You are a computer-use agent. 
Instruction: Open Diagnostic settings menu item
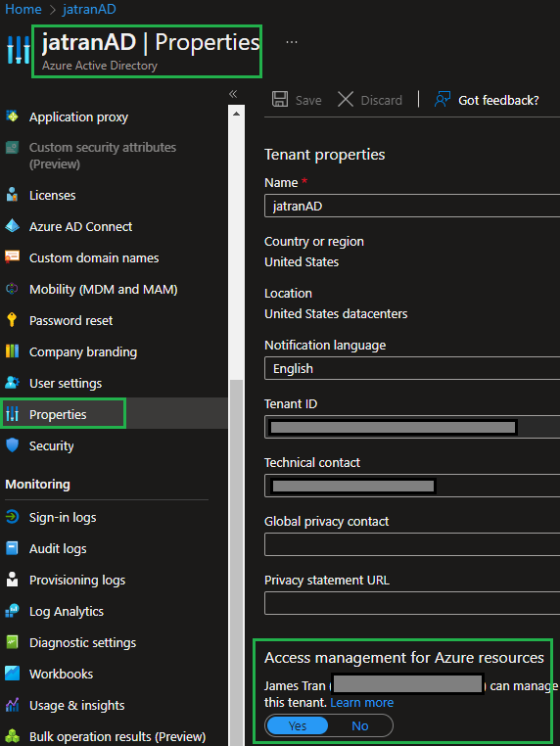83,643
